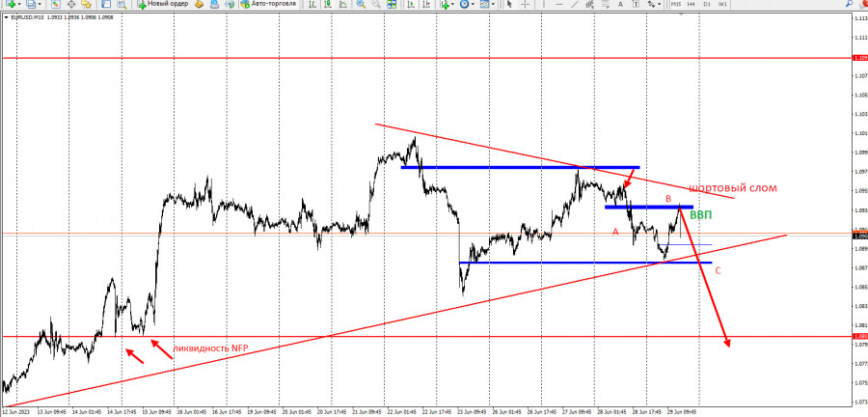This screenshot has width=868, height=417.
Task: Expand the arrows objects dropdown
Action: coord(659,4)
